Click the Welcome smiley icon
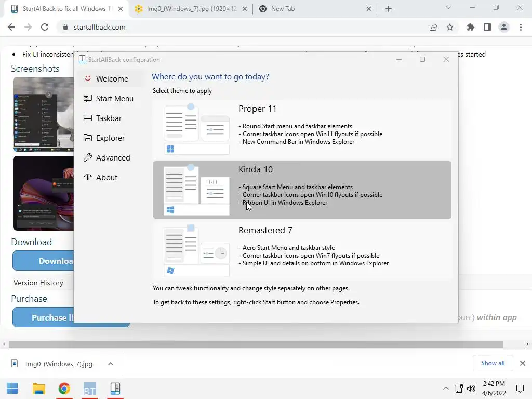This screenshot has height=399, width=532. [x=87, y=78]
